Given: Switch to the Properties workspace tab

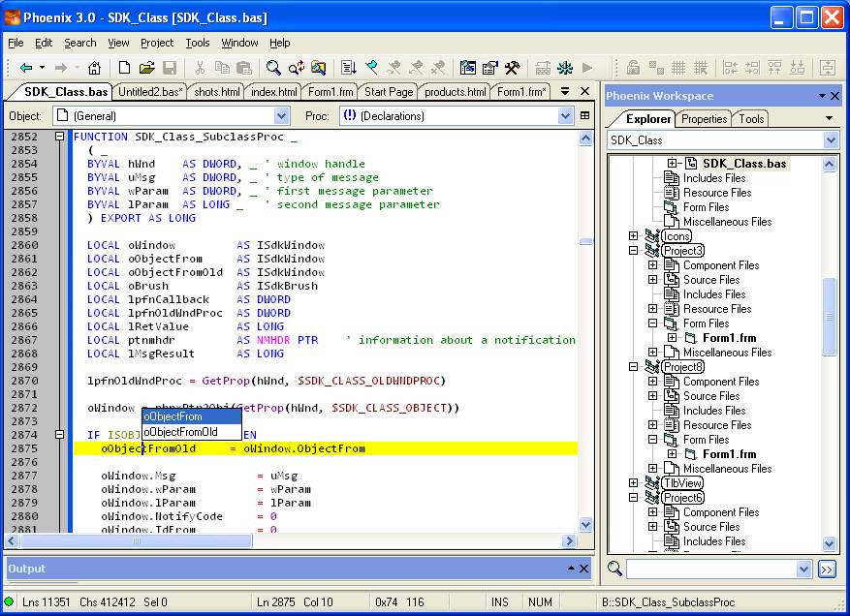Looking at the screenshot, I should coord(705,119).
